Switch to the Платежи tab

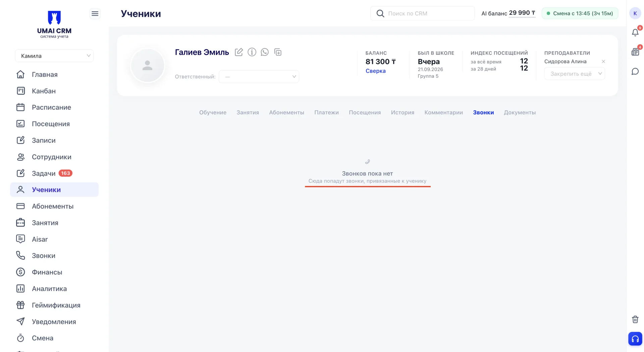click(326, 112)
